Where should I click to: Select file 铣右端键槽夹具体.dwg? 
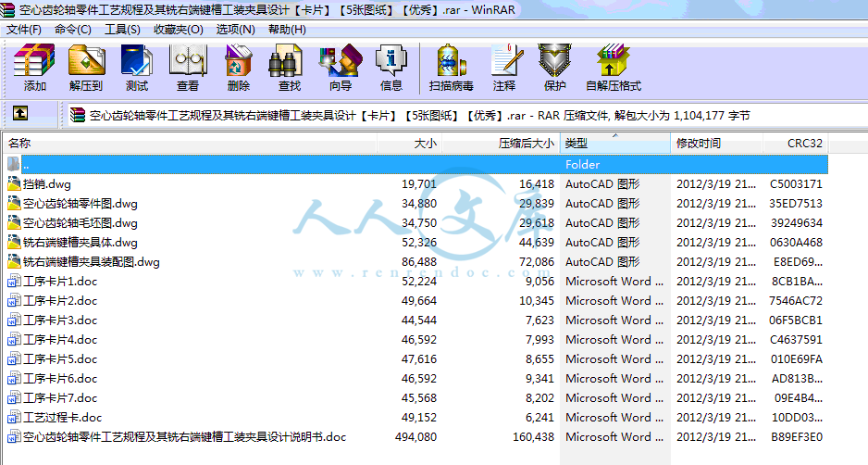pos(81,242)
